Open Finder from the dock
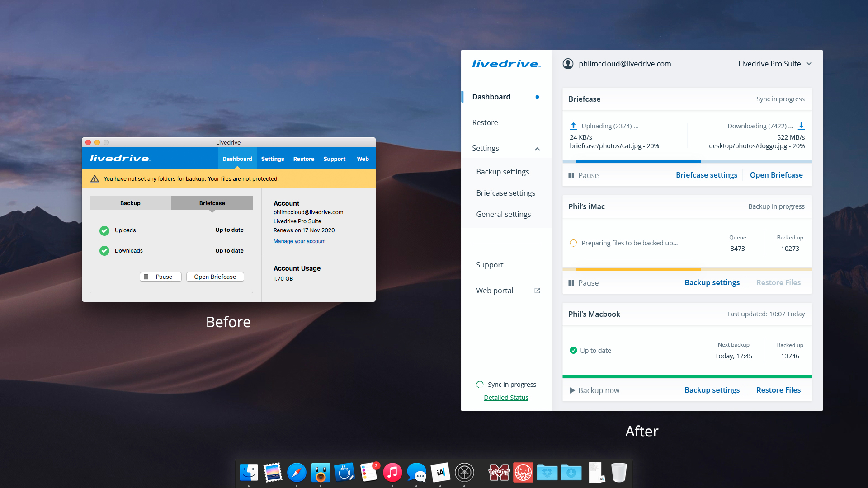The width and height of the screenshot is (868, 488). [x=249, y=473]
